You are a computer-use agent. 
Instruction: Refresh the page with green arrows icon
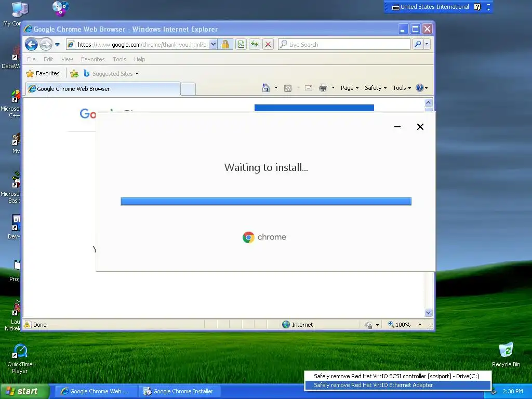point(255,45)
